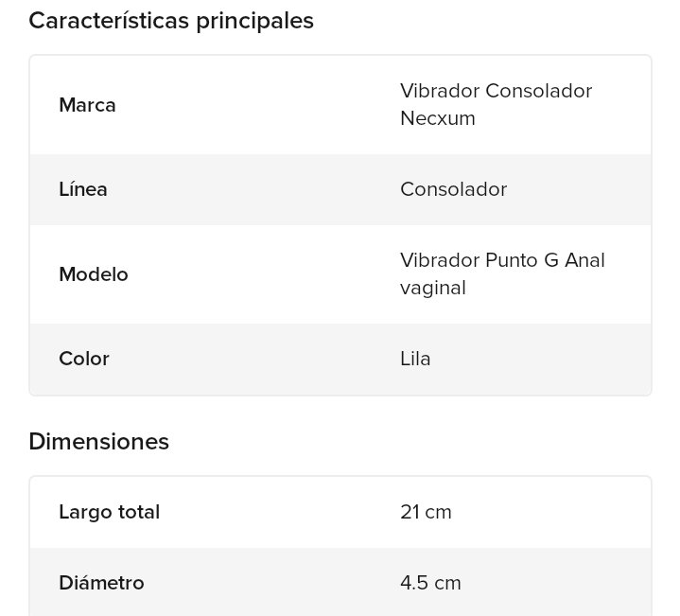Click the Características principales heading

[171, 21]
